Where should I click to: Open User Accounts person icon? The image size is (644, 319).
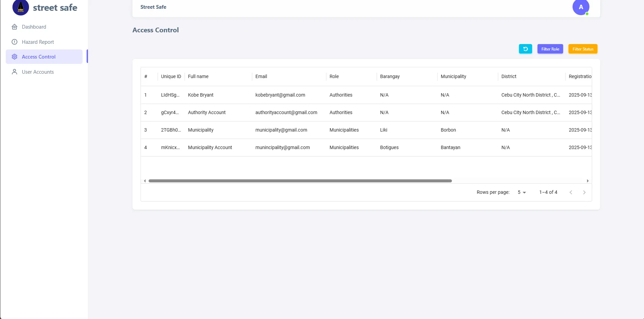coord(14,72)
